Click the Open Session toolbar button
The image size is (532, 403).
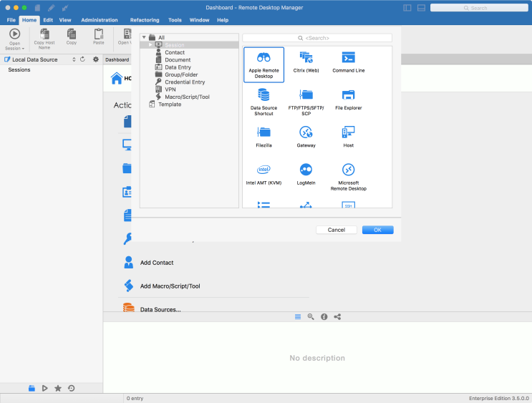[x=14, y=39]
